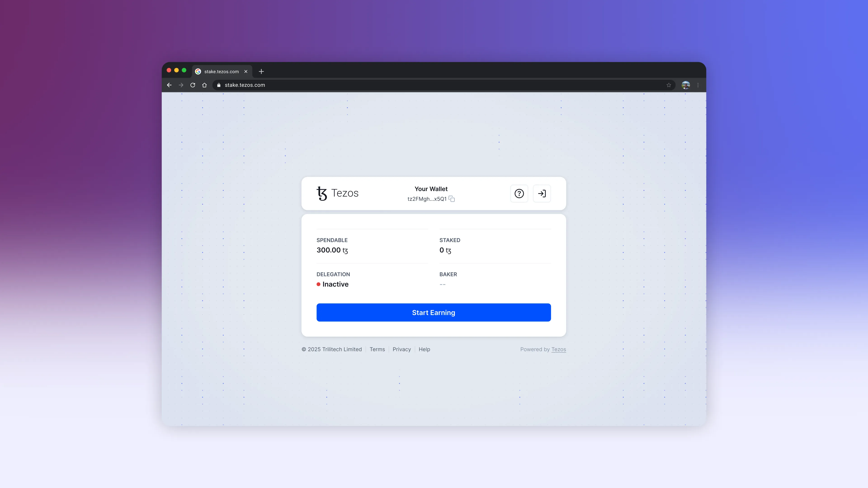
Task: Follow the Powered by Tezos link
Action: 558,350
